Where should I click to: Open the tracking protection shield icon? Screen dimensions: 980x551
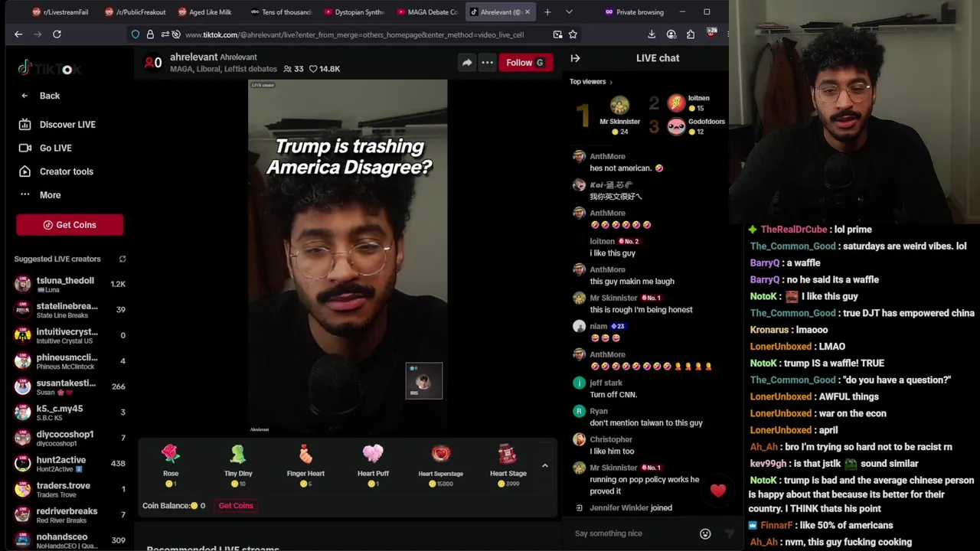(136, 34)
